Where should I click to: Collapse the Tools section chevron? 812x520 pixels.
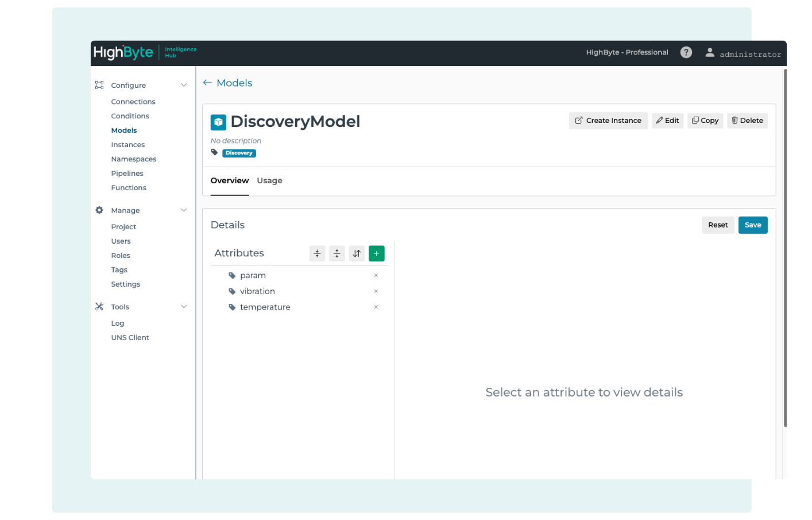184,307
